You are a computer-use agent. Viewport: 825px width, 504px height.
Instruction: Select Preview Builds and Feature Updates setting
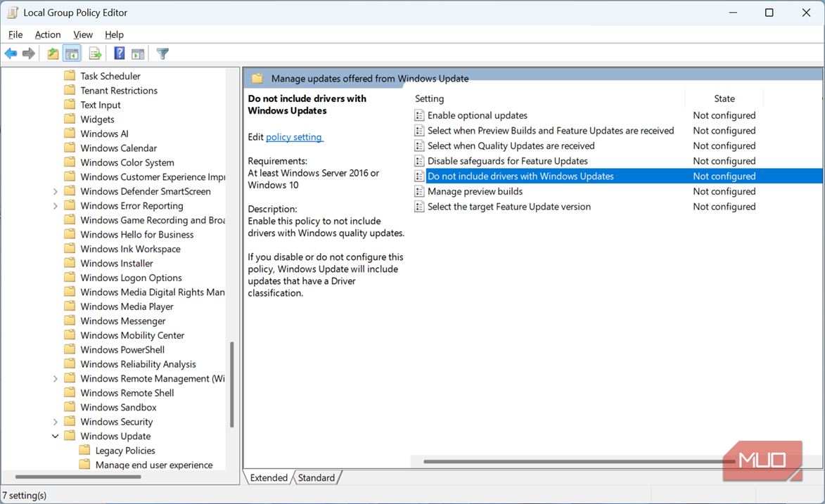[x=550, y=131]
